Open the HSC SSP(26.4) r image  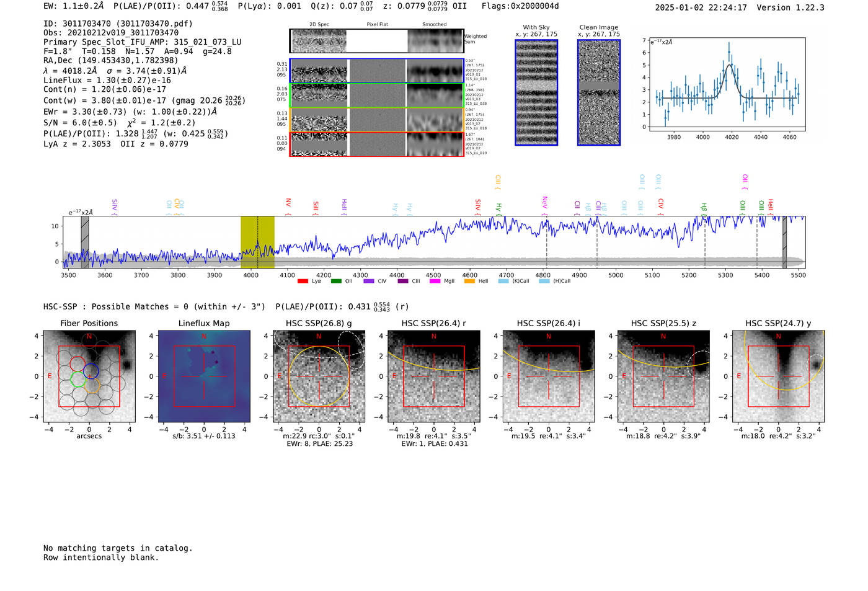click(433, 376)
